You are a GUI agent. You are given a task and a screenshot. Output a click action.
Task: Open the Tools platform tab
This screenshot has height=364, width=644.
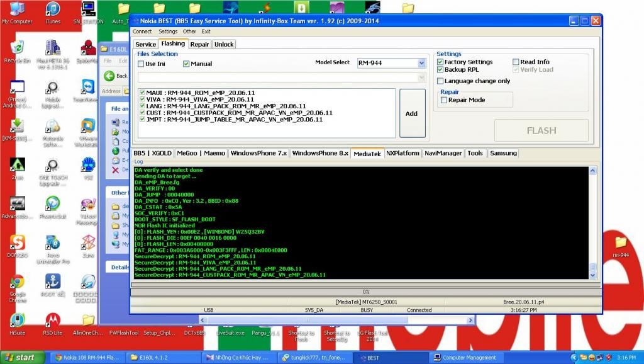coord(475,154)
